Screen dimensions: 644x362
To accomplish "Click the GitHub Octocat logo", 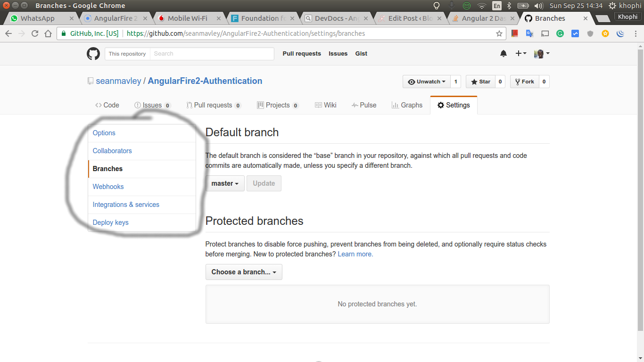I will tap(93, 54).
